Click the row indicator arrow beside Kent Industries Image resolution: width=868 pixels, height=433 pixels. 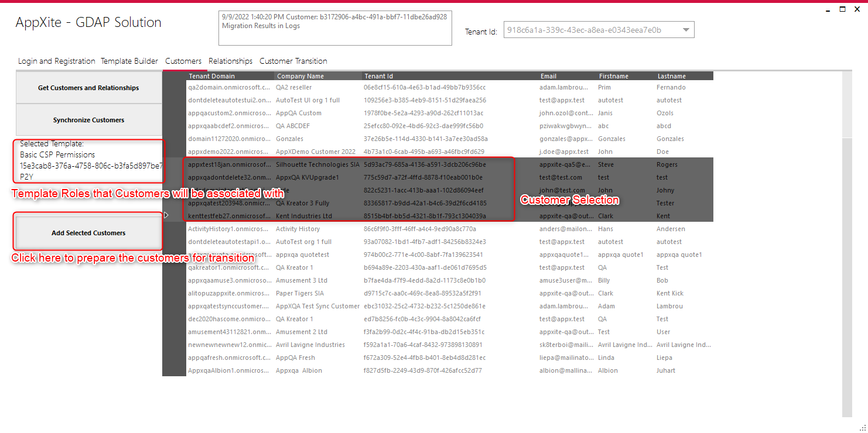166,215
